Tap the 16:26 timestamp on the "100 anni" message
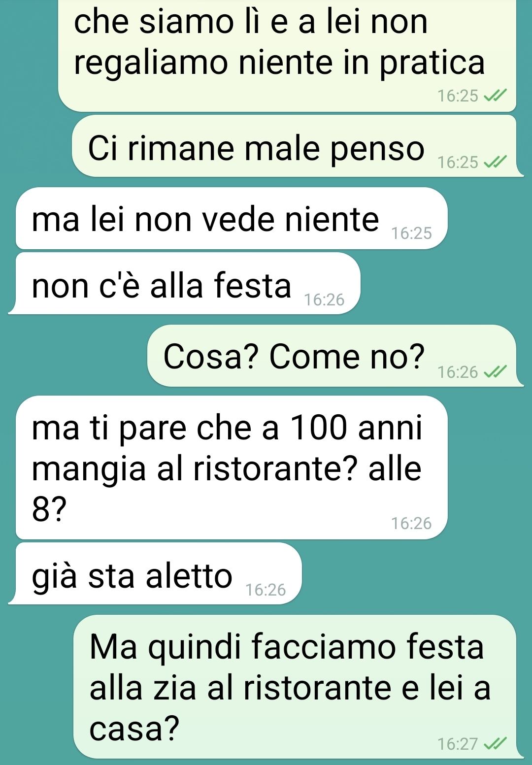This screenshot has height=765, width=532. point(411,523)
